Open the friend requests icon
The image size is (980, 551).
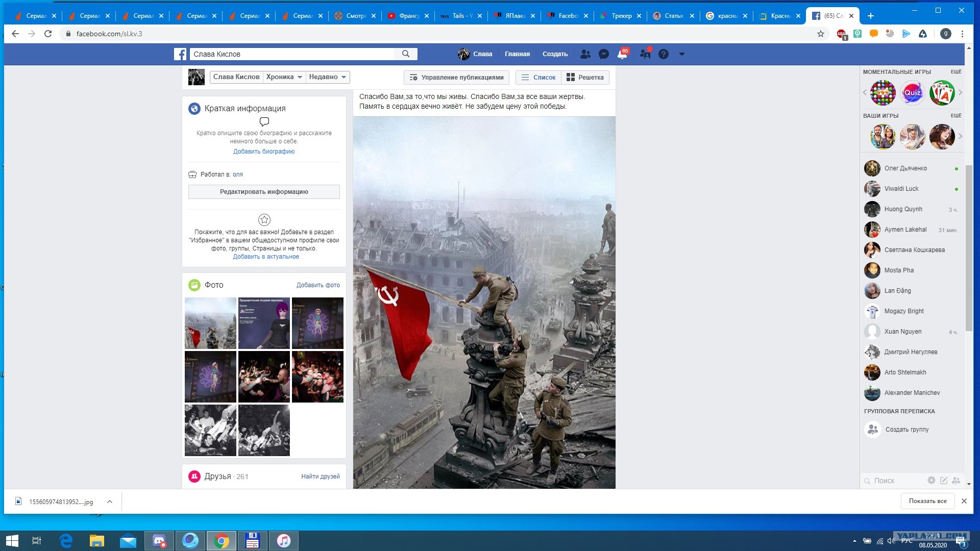click(x=585, y=54)
